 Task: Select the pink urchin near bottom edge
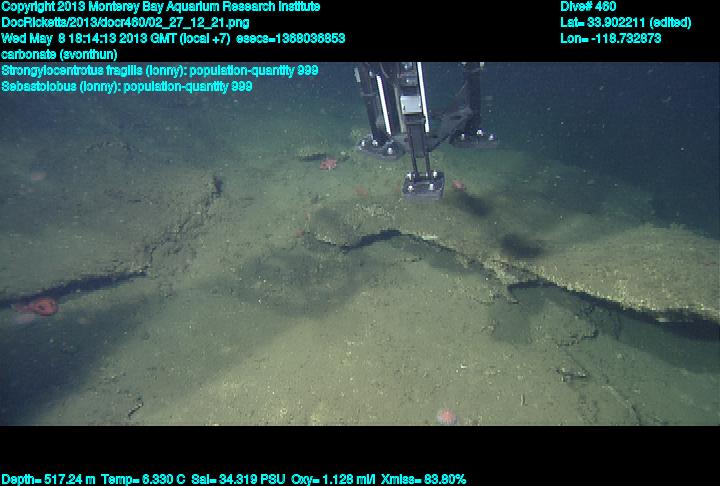(x=445, y=415)
